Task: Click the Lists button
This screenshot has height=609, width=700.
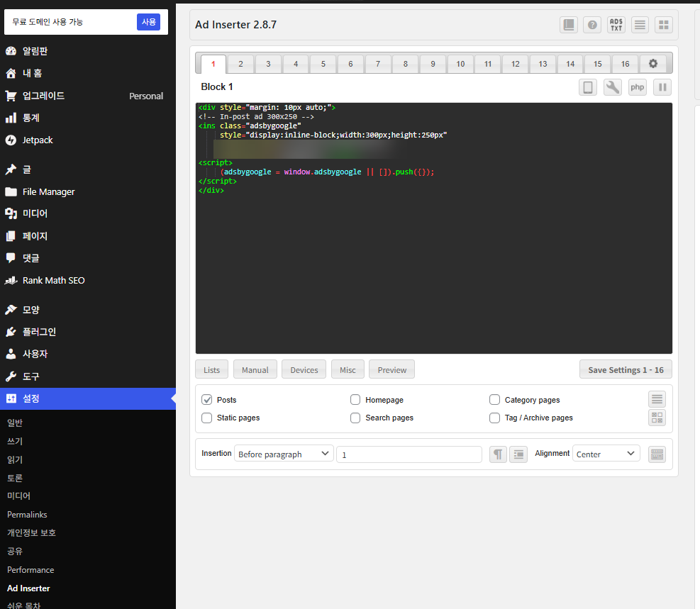Action: tap(211, 370)
